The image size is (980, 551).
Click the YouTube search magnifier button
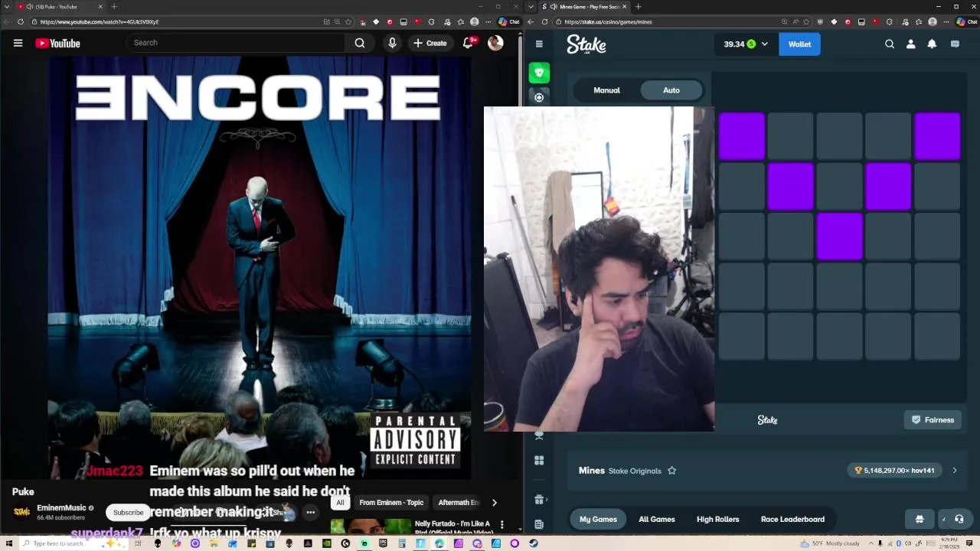point(360,43)
